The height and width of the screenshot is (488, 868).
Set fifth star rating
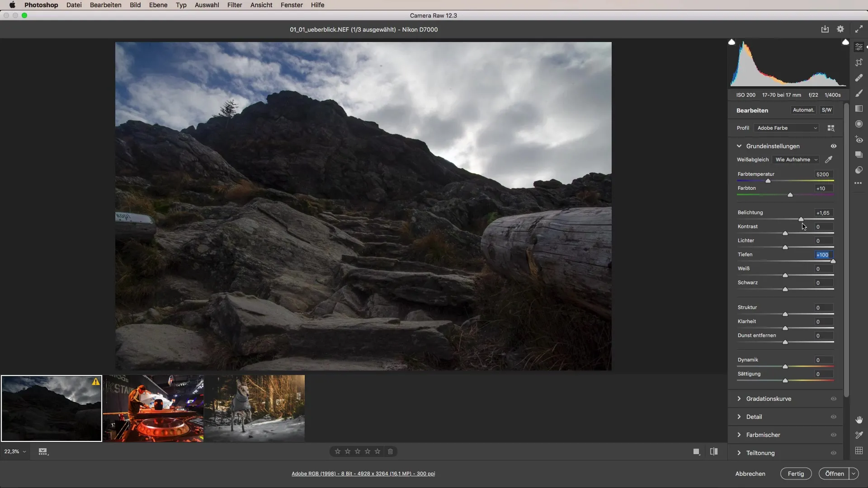[377, 451]
